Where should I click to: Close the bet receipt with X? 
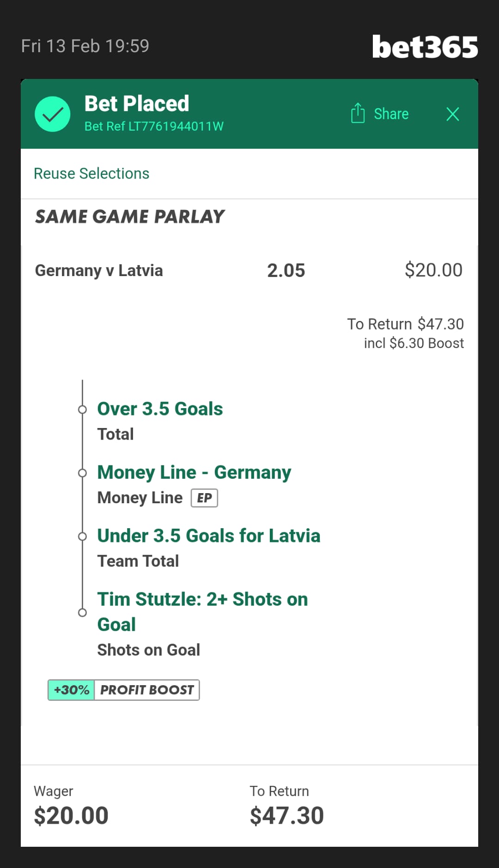tap(452, 114)
